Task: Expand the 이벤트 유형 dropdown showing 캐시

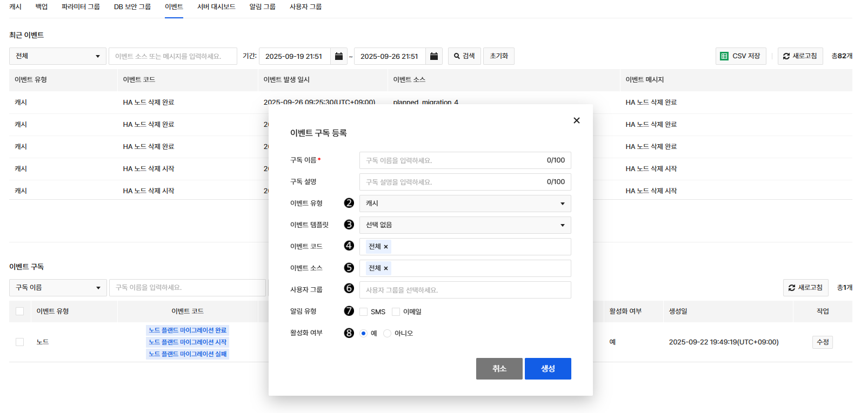Action: point(465,204)
